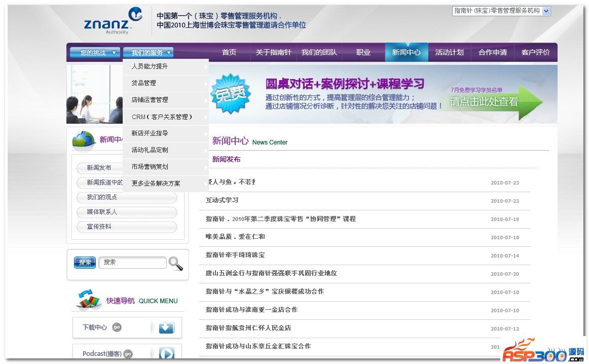589x364 pixels.
Task: Open article 指南针指航贵州仁怀人民金店
Action: (x=248, y=328)
